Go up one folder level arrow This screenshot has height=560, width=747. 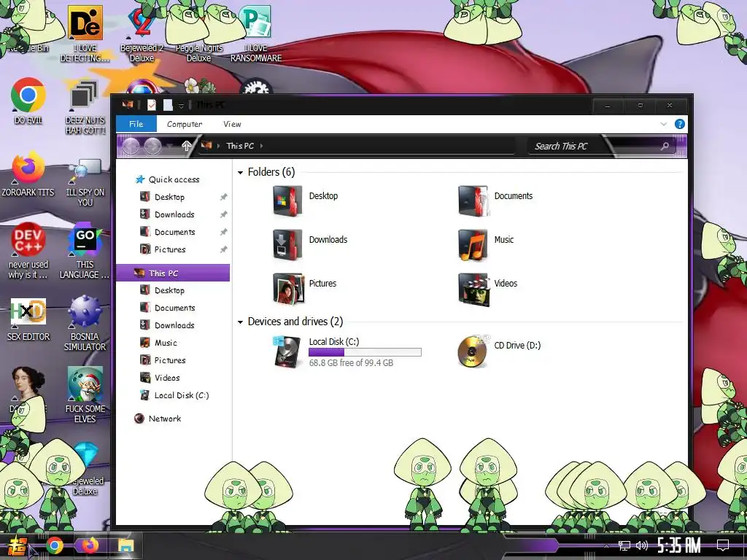click(x=186, y=146)
